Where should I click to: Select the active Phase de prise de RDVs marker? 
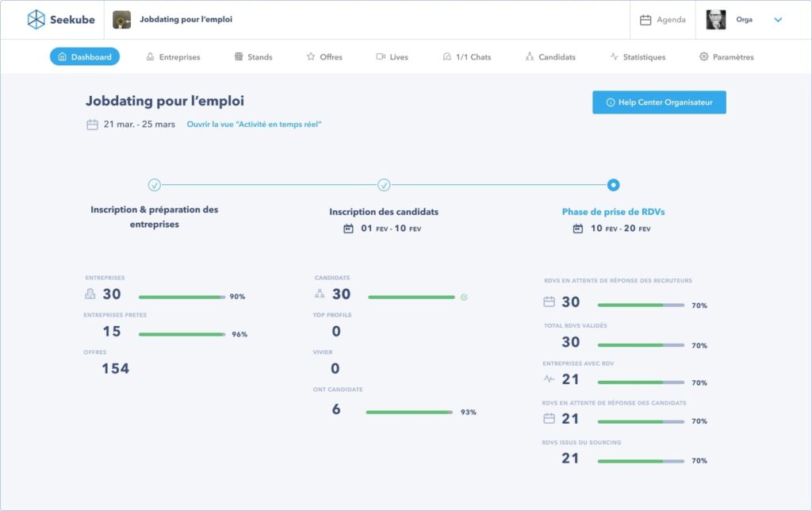click(x=613, y=185)
